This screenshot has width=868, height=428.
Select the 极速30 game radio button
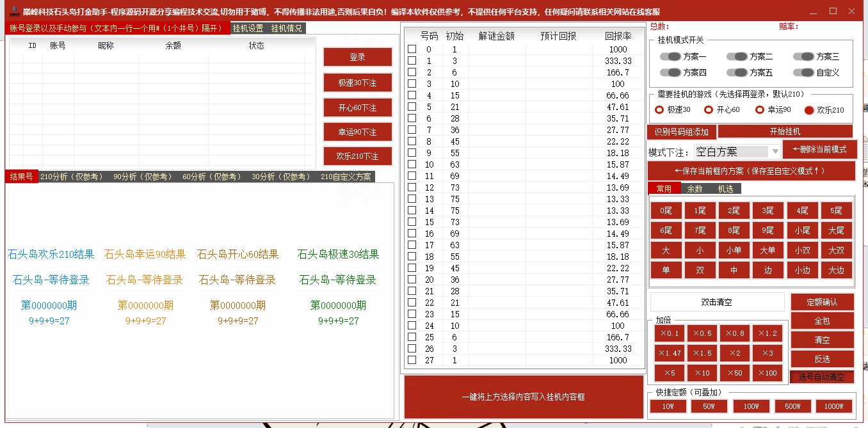(659, 109)
